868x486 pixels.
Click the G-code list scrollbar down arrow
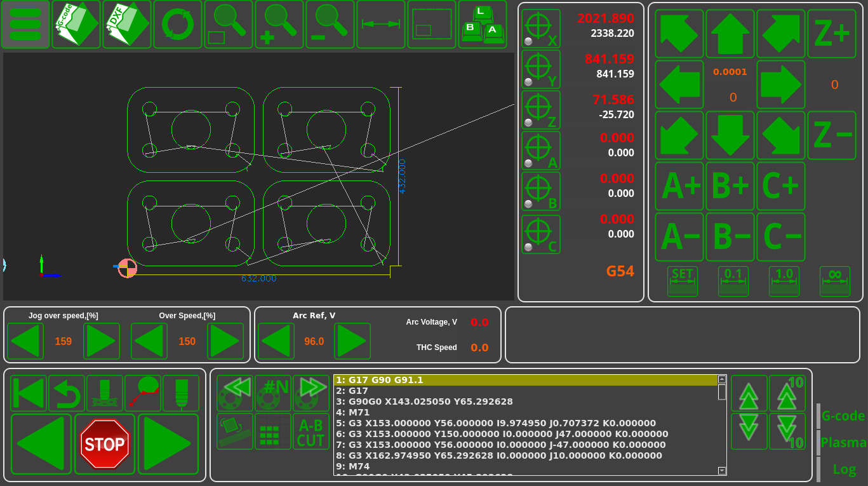click(722, 471)
